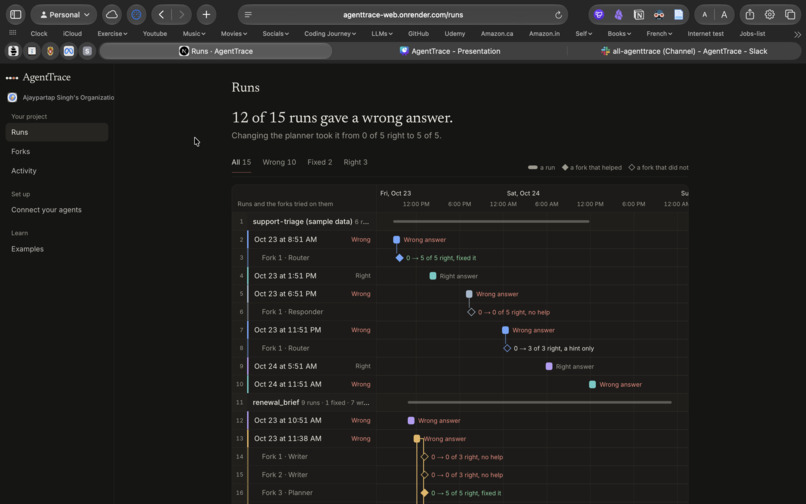Decrease text size with small A

pyautogui.click(x=705, y=15)
